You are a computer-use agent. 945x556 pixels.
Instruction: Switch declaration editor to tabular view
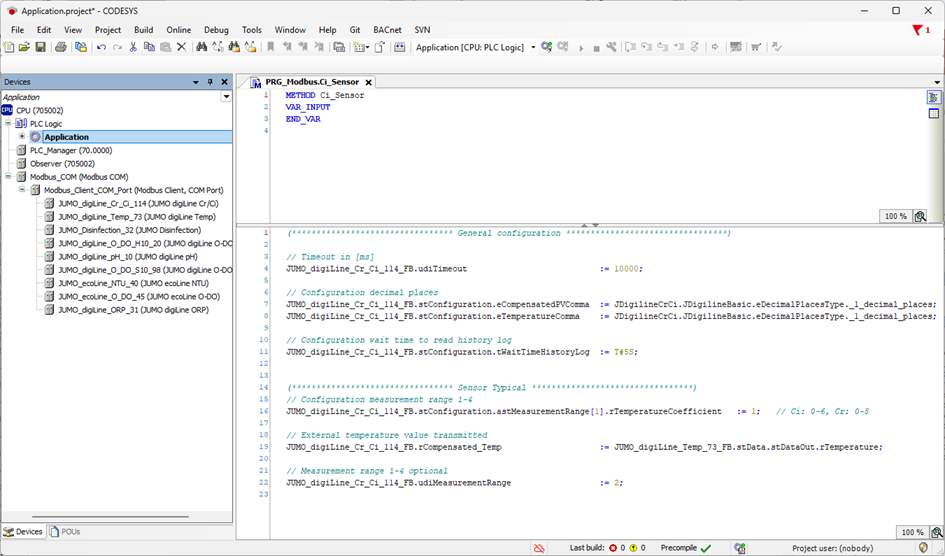(934, 113)
